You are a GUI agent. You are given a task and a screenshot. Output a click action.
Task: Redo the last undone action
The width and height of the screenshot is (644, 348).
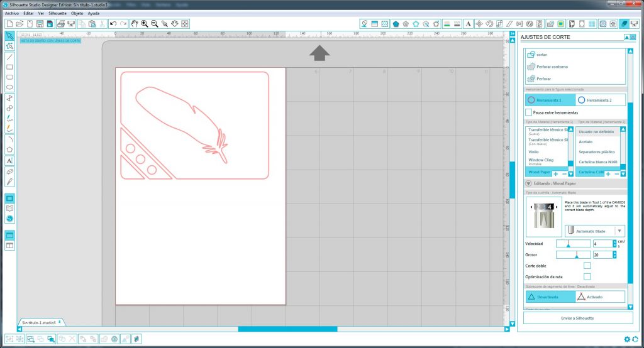pos(123,24)
